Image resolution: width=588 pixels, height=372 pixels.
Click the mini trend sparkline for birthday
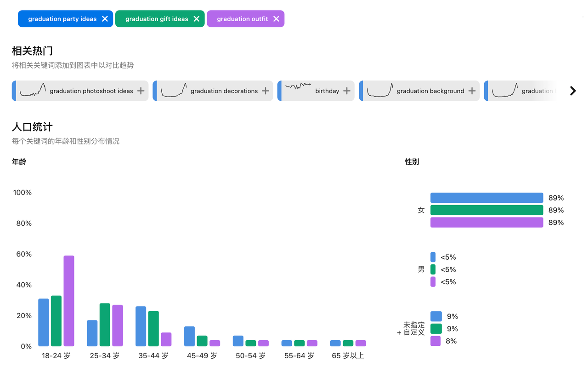299,87
